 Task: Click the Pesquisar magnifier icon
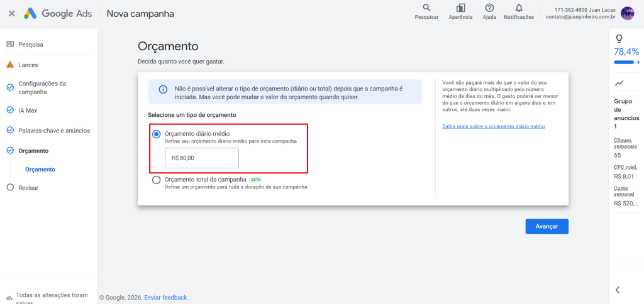pos(426,8)
